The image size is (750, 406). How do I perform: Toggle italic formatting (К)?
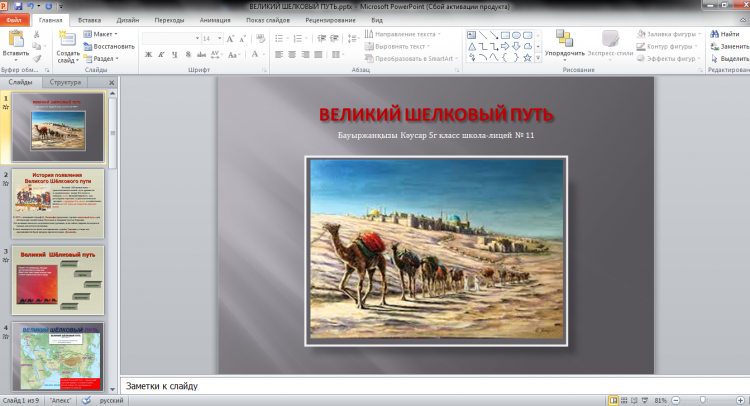coord(161,55)
